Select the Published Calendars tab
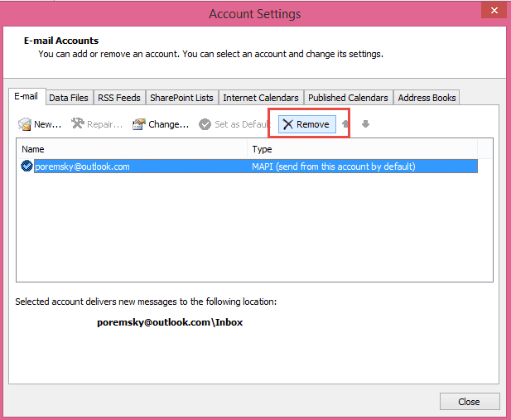The width and height of the screenshot is (511, 420). (348, 98)
